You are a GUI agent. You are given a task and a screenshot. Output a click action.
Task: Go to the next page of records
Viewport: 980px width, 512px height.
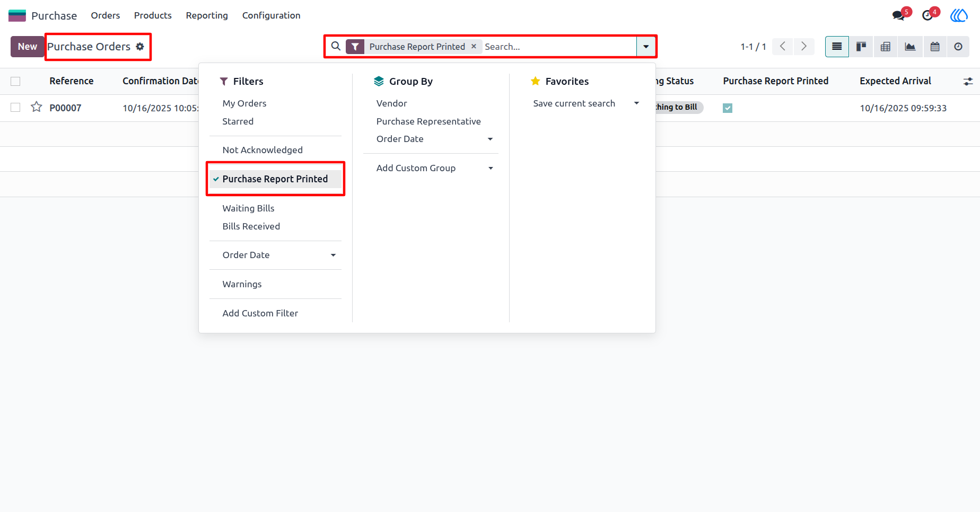click(x=804, y=47)
